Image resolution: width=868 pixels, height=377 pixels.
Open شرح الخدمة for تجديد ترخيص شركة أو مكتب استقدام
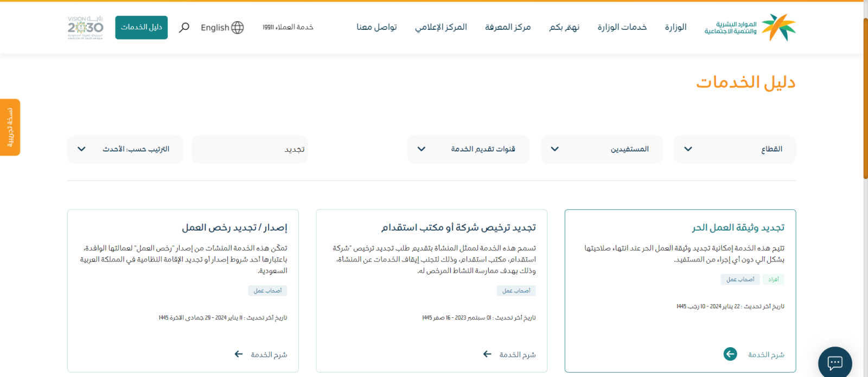pos(518,355)
